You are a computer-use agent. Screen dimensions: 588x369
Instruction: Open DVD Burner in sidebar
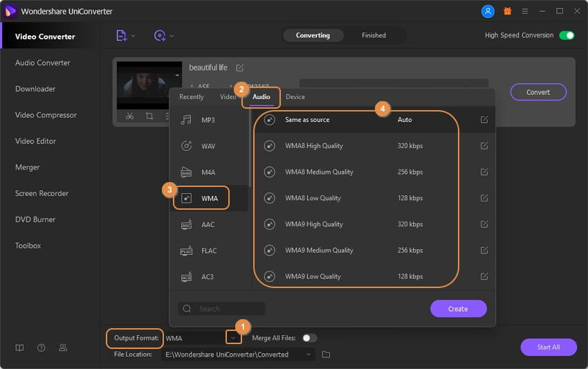coord(35,219)
